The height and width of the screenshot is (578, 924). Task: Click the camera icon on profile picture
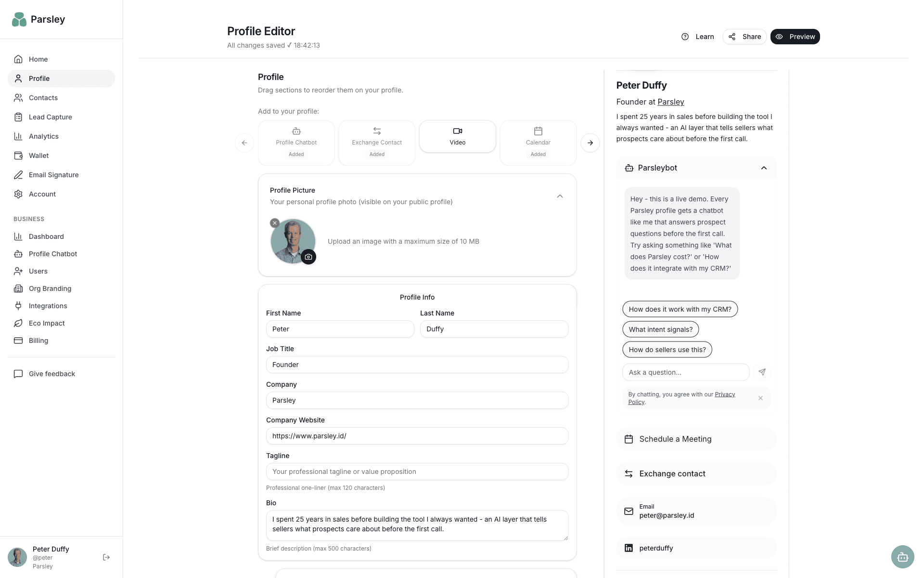(308, 257)
